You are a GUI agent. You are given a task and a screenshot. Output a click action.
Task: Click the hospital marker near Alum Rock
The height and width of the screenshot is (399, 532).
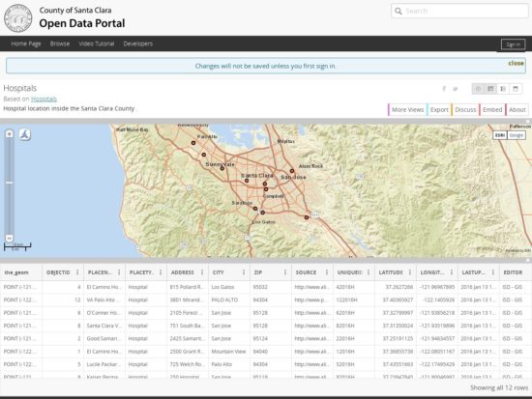coord(292,171)
